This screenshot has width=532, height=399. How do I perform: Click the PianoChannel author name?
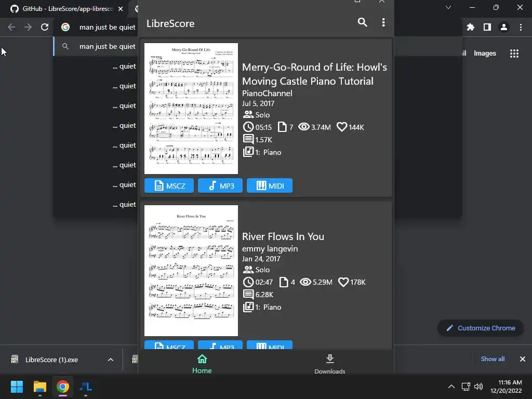tap(267, 94)
